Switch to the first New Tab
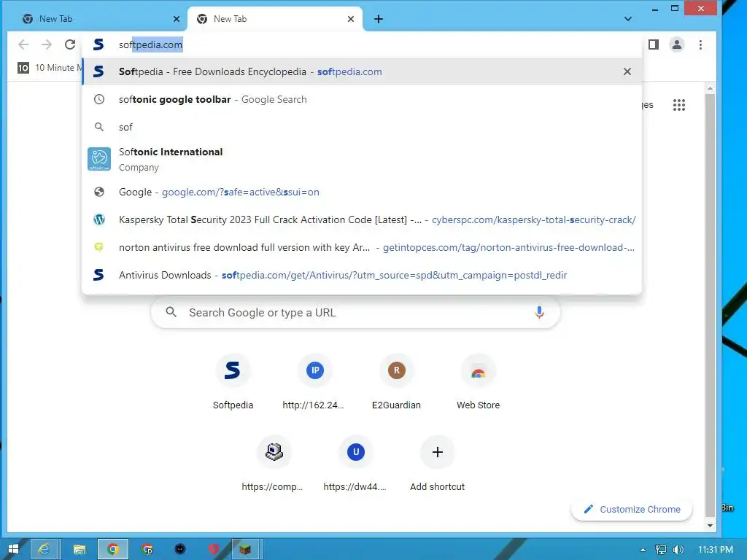The width and height of the screenshot is (747, 560). (x=100, y=19)
